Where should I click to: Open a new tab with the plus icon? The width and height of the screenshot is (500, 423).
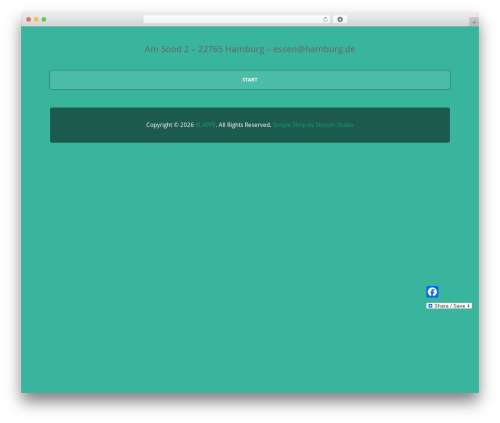tap(474, 22)
